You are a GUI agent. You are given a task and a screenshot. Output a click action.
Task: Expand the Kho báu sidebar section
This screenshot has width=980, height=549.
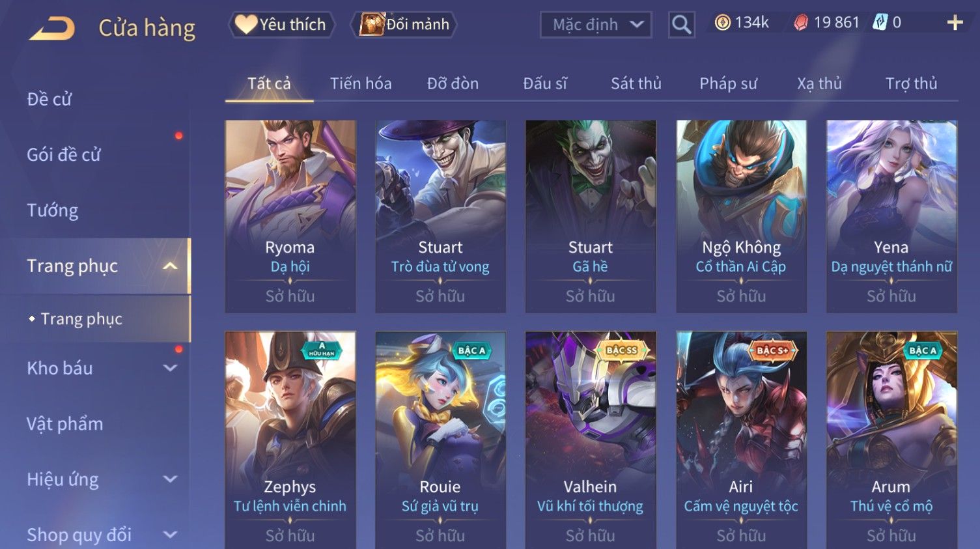click(170, 368)
